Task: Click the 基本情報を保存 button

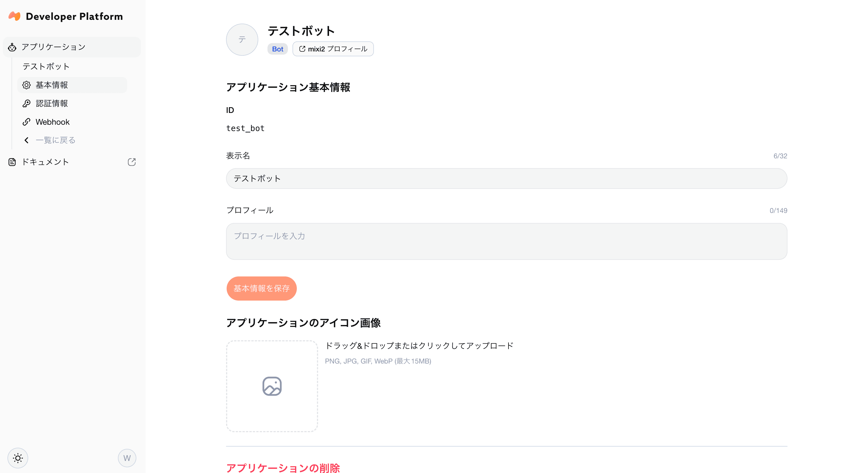Action: [x=261, y=288]
